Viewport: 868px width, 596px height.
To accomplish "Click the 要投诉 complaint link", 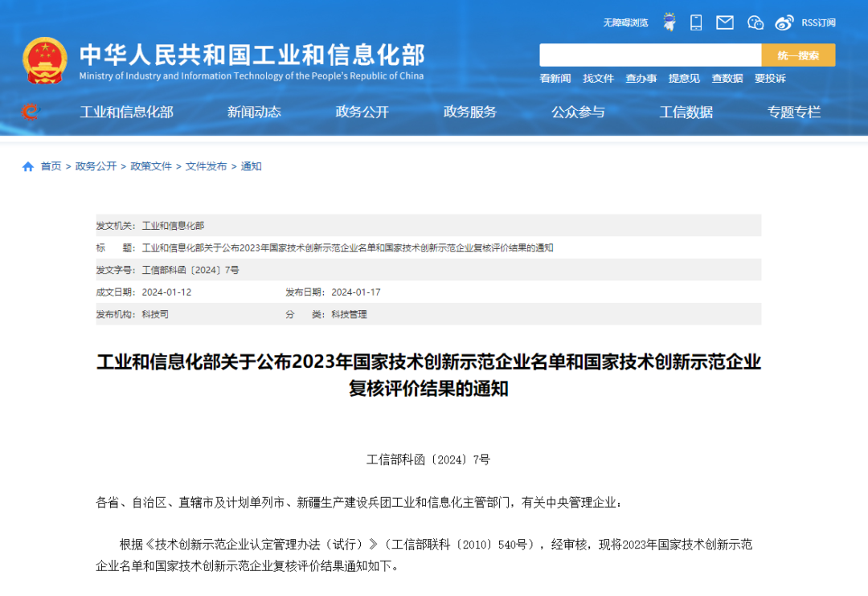I will click(770, 79).
